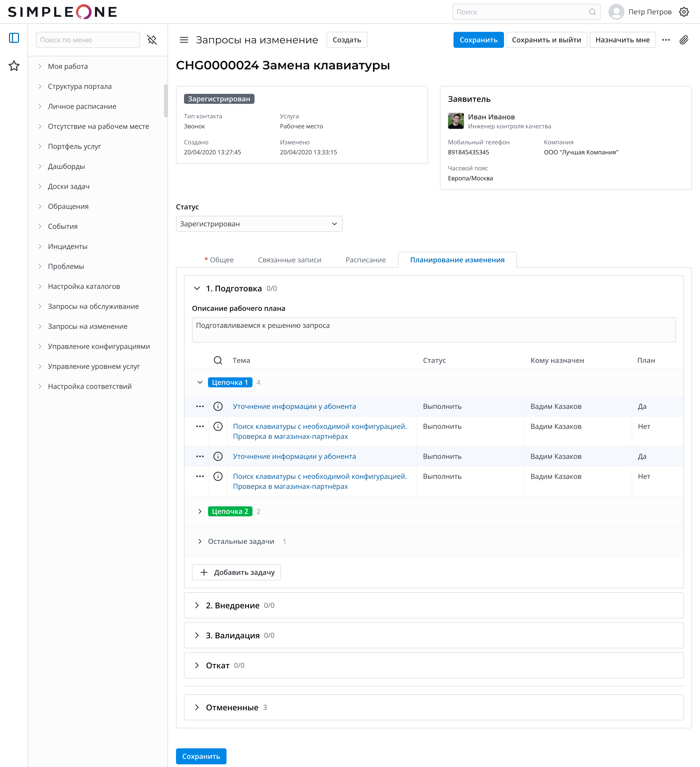
Task: Open the hamburger menu beside Запросы на изменение
Action: (184, 40)
